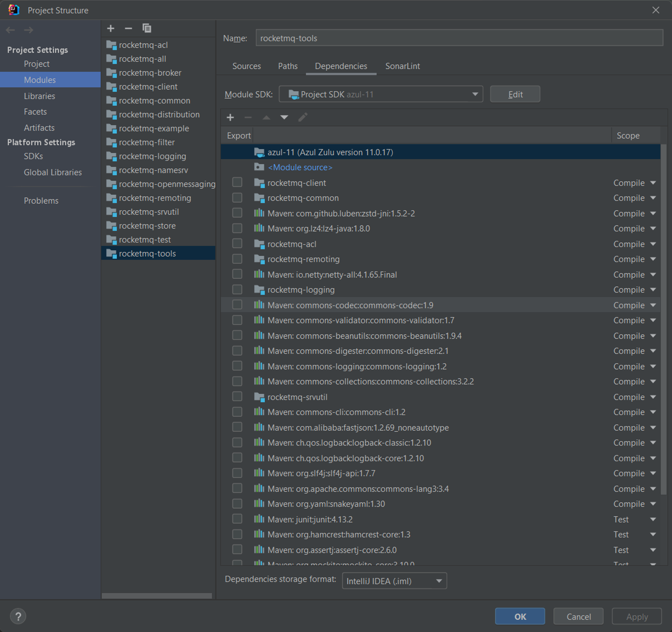Click module icon of rocketmq-logging dependency

tap(259, 290)
